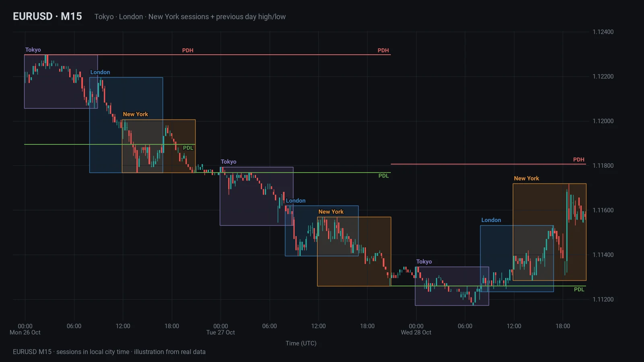Click the Tokyo label of the Wednesday 28 Oct session
Viewport: 644px width, 362px height.
(x=424, y=261)
